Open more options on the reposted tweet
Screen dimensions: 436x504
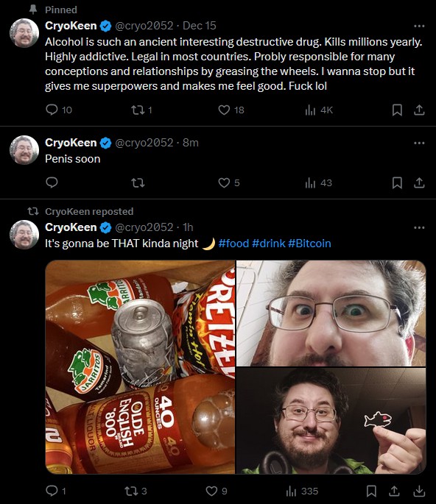419,227
